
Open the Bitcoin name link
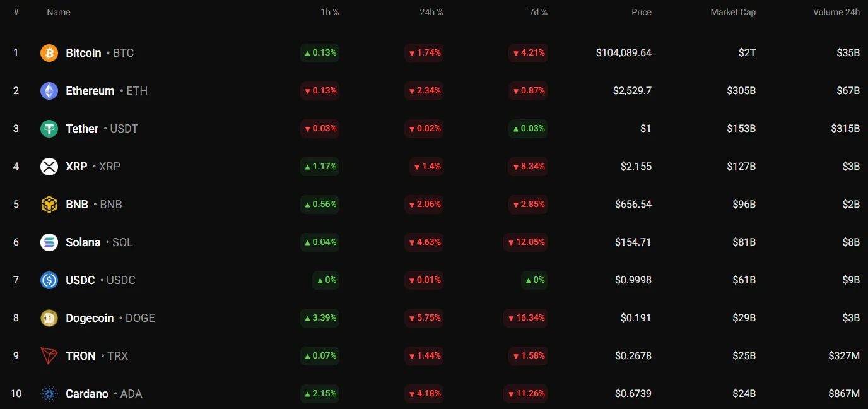click(x=83, y=53)
